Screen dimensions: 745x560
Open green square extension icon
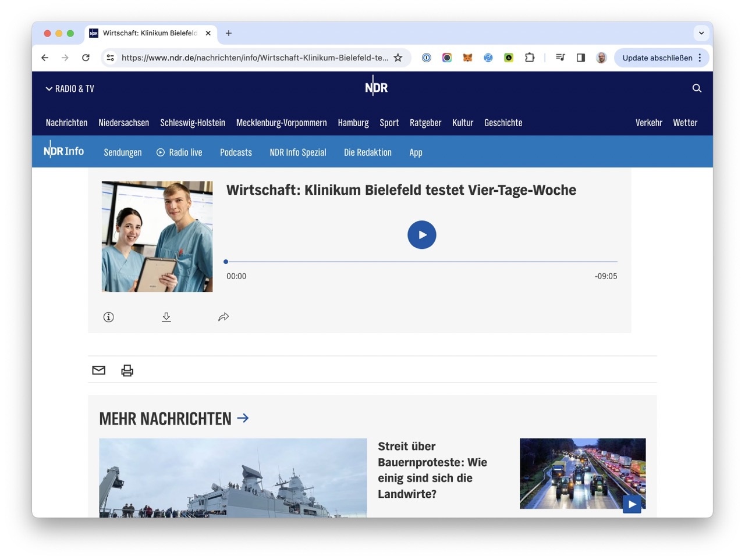(509, 58)
